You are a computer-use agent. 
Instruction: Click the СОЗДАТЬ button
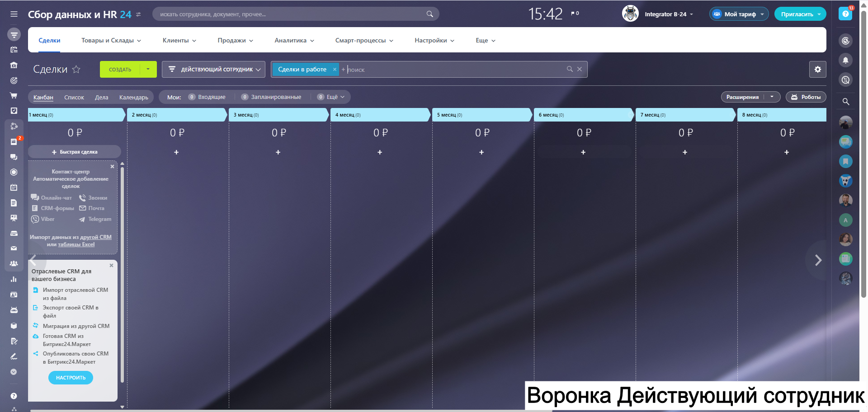point(120,69)
